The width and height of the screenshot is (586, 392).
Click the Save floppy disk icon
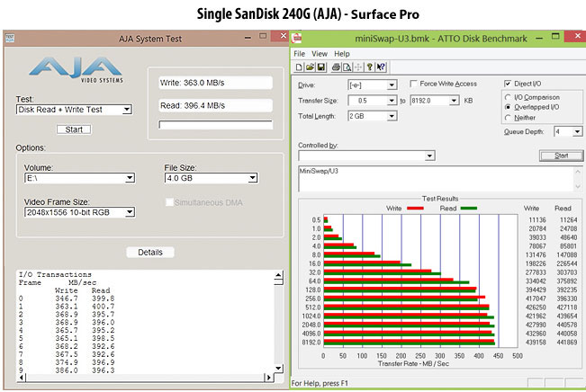(x=320, y=67)
